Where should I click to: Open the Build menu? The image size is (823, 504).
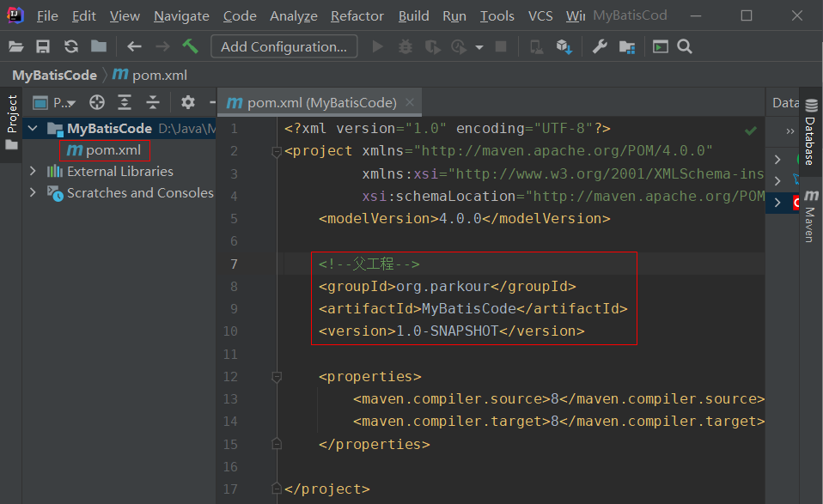(413, 16)
